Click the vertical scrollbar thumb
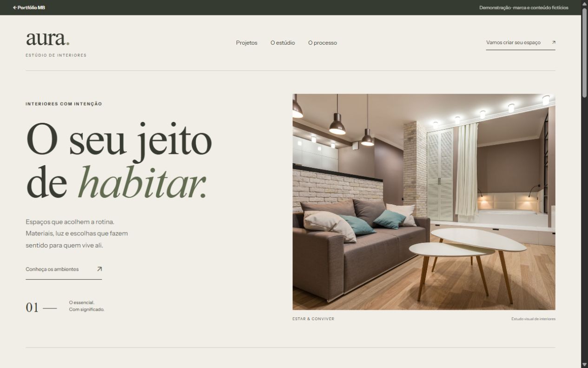This screenshot has width=588, height=368. click(x=584, y=53)
